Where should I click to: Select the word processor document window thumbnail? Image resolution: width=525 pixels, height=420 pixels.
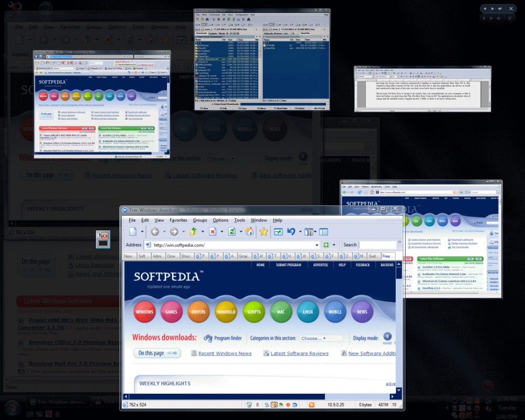pos(423,89)
